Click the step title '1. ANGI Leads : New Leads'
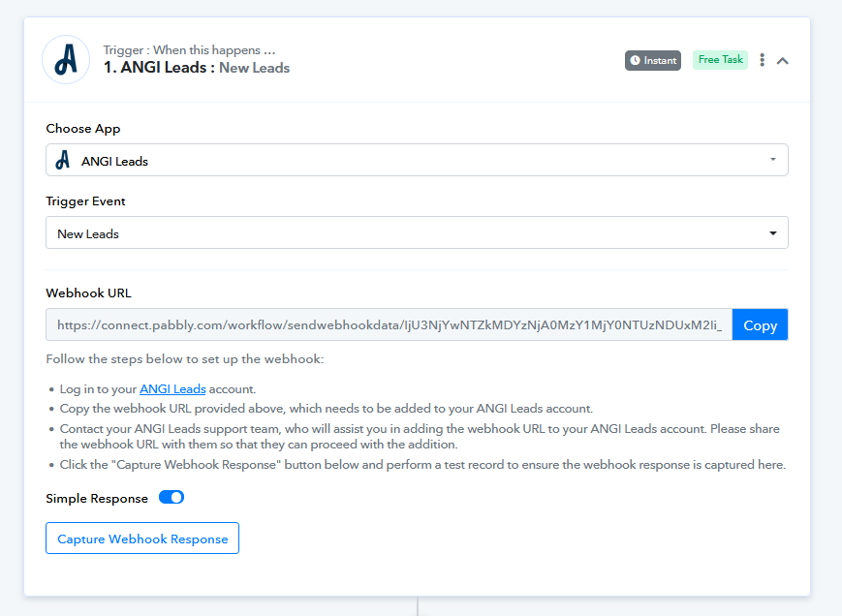Image resolution: width=842 pixels, height=616 pixels. click(x=197, y=68)
